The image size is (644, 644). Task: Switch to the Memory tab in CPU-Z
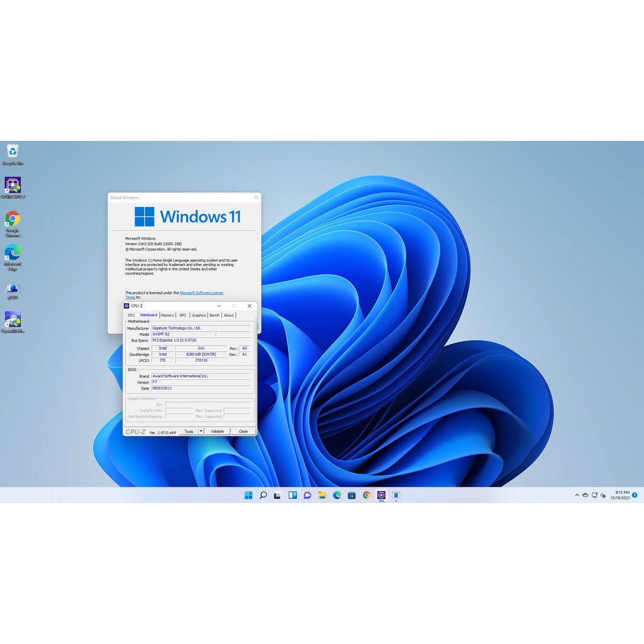(x=167, y=315)
